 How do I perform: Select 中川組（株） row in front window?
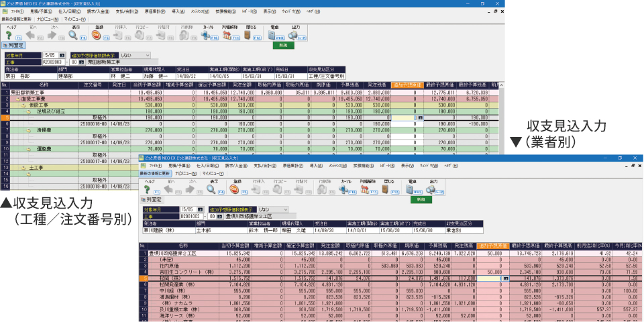click(x=390, y=290)
